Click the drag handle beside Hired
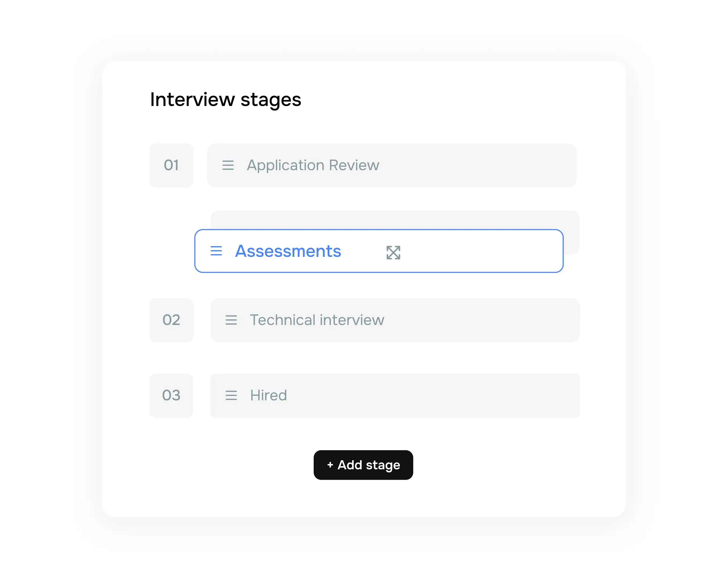728x578 pixels. (x=231, y=395)
